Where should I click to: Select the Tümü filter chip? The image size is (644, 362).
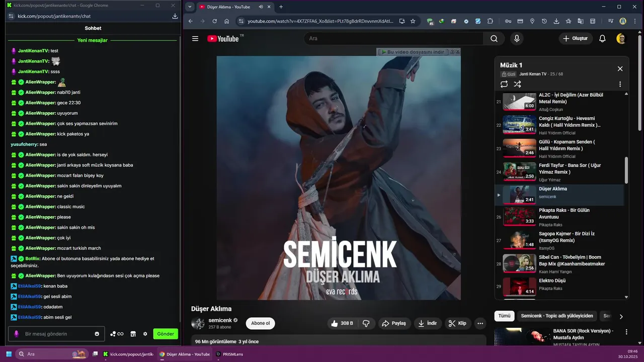pyautogui.click(x=504, y=316)
